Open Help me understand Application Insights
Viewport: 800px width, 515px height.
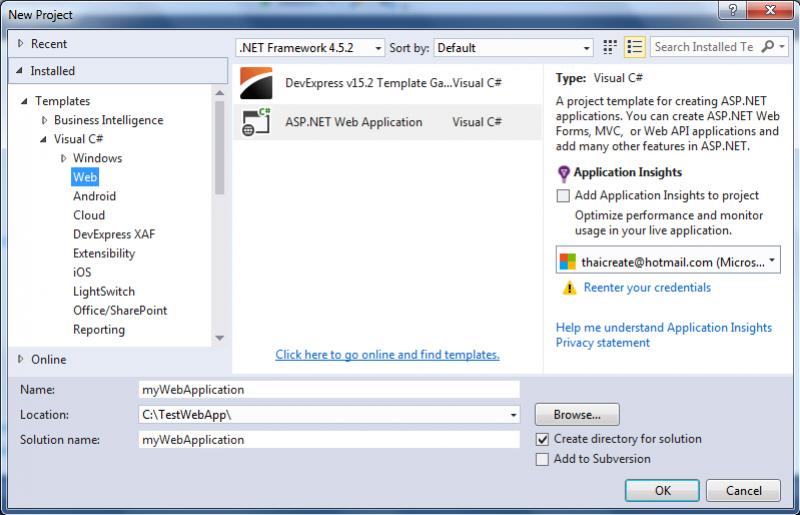(x=663, y=328)
